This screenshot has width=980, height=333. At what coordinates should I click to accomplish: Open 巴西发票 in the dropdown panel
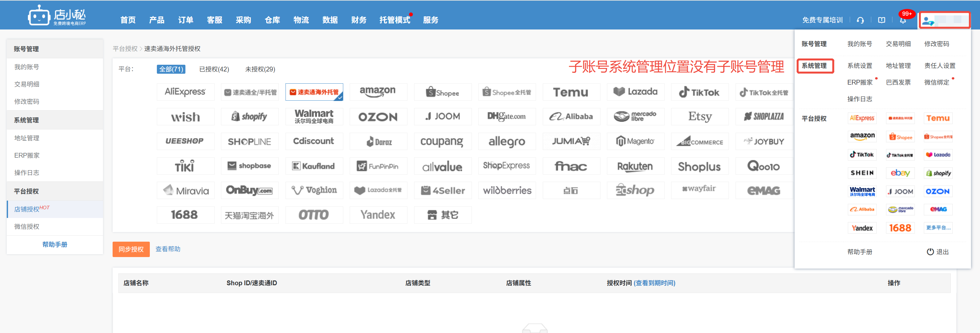click(x=898, y=82)
